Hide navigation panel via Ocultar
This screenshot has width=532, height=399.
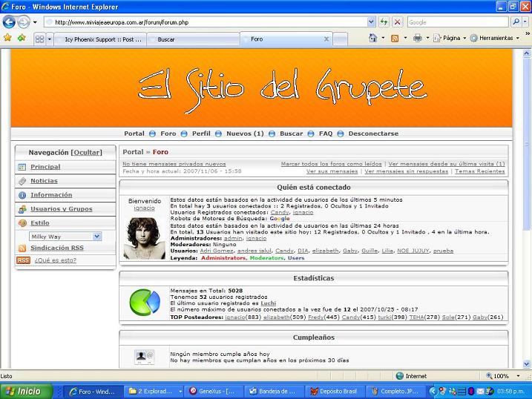86,152
